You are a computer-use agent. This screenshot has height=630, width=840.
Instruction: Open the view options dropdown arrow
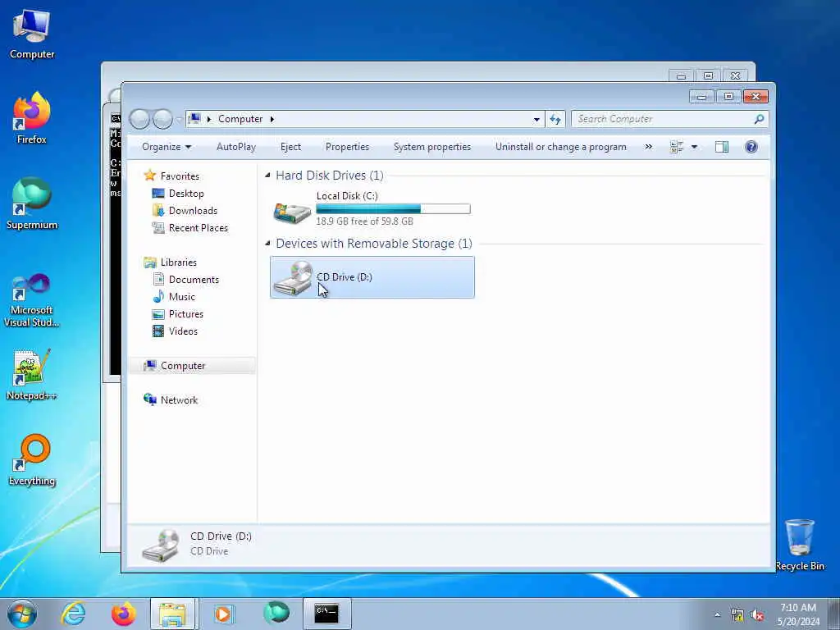pos(694,147)
